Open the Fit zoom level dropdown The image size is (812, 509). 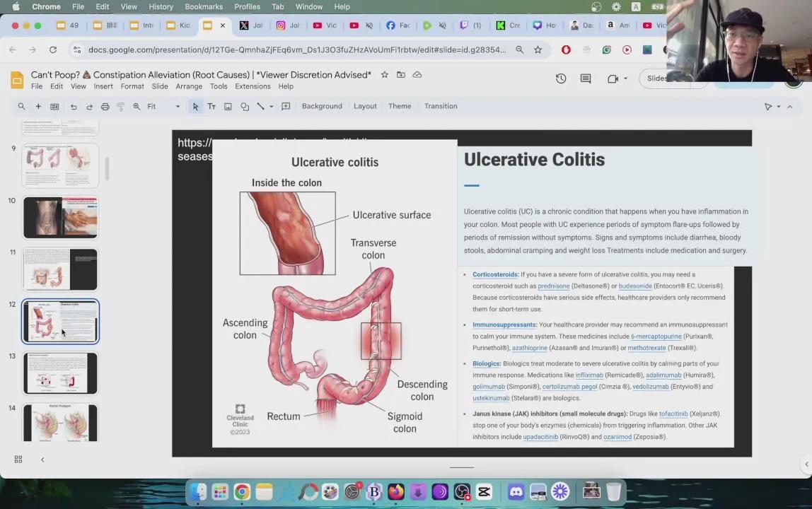pyautogui.click(x=163, y=107)
